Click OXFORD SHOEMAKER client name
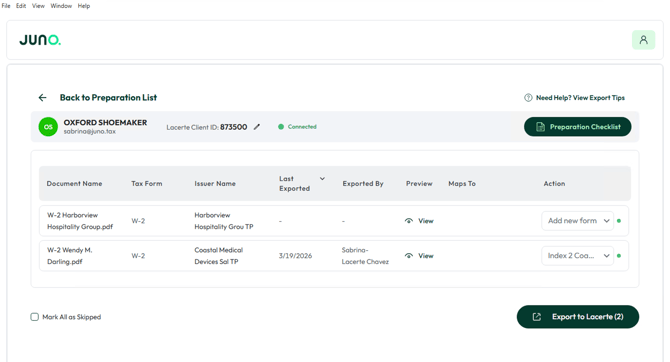Viewport: 670px width, 362px height. click(x=105, y=122)
